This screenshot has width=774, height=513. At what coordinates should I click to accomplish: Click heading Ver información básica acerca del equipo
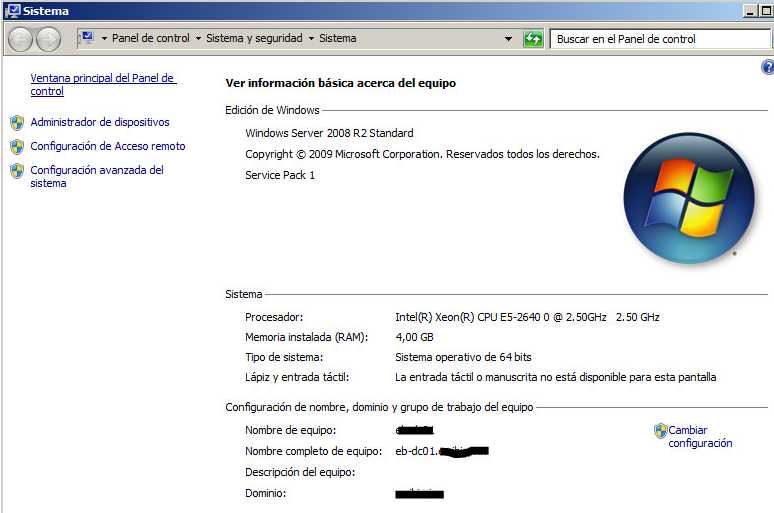(x=341, y=83)
